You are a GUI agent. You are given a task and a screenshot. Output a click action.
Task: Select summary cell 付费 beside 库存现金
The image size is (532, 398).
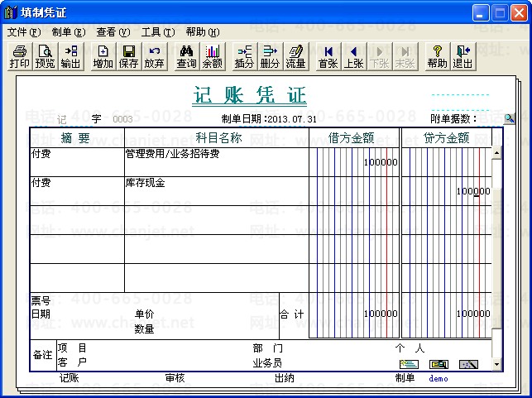click(x=77, y=191)
